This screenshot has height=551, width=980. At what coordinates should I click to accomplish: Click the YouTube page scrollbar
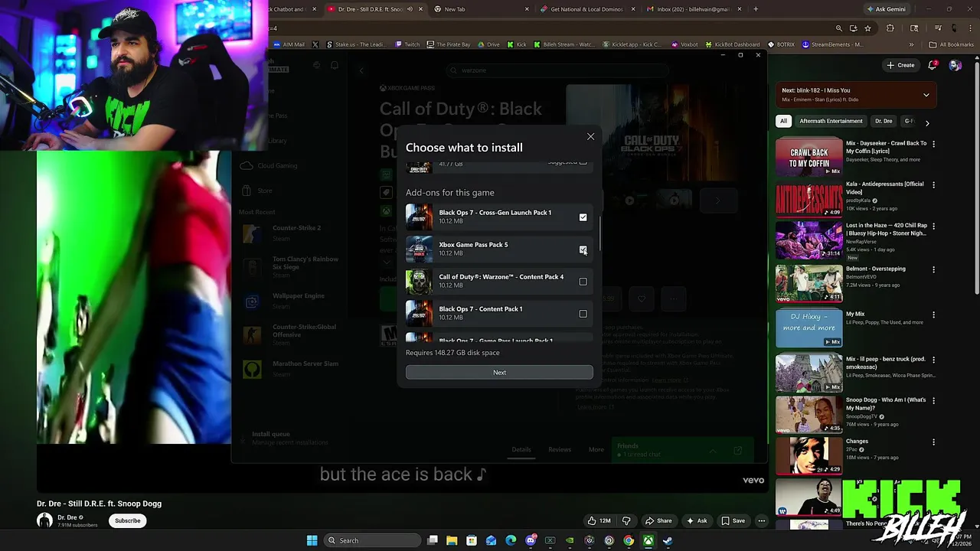(976, 176)
